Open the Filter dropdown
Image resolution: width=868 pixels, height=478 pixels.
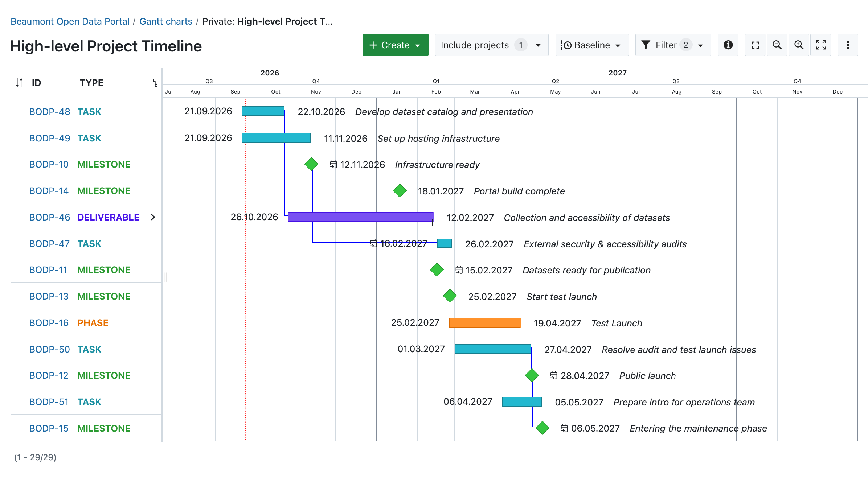coord(673,45)
